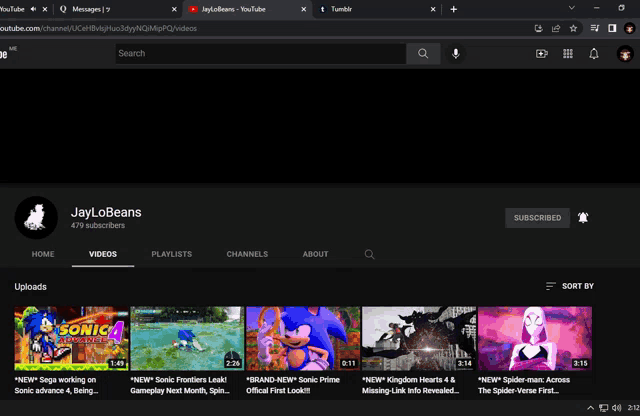Expand the tab search chevron
Viewport: 640px width, 416px height.
coord(571,8)
